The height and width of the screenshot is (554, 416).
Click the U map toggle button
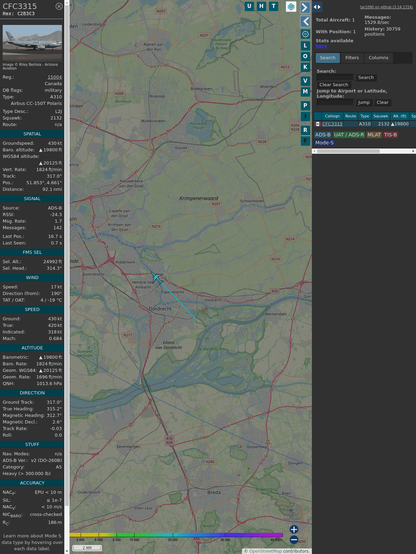249,6
